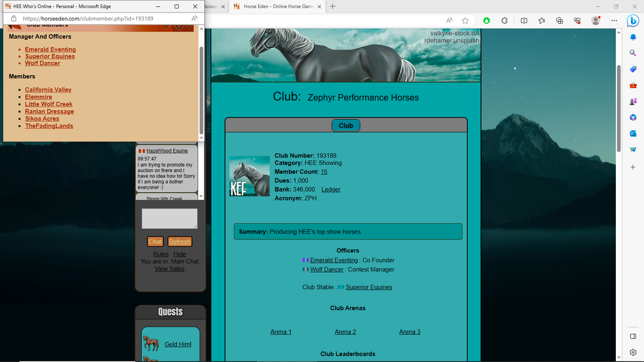Screen dimensions: 644x362
Task: Open Edge Settings and more menu
Action: (614, 21)
